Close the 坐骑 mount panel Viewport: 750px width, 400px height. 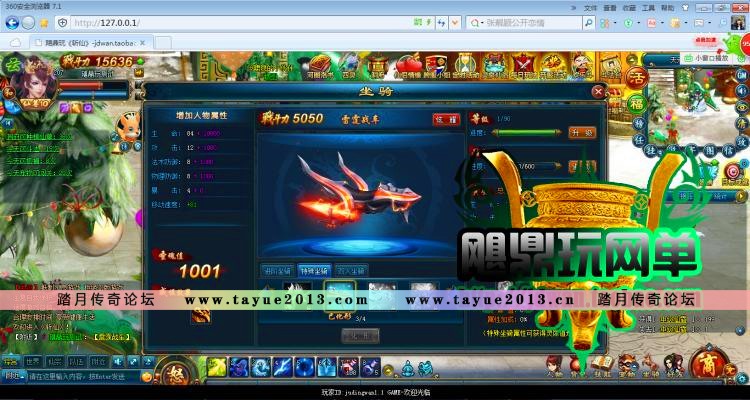[x=598, y=91]
